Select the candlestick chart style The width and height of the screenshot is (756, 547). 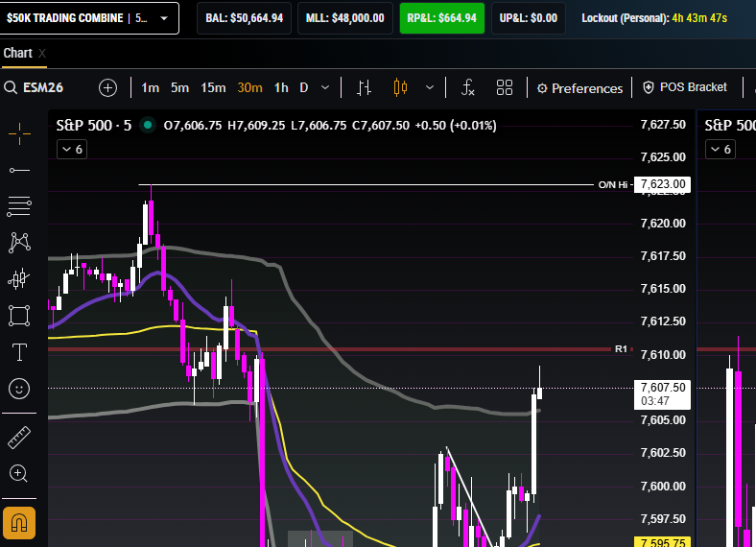pyautogui.click(x=400, y=87)
